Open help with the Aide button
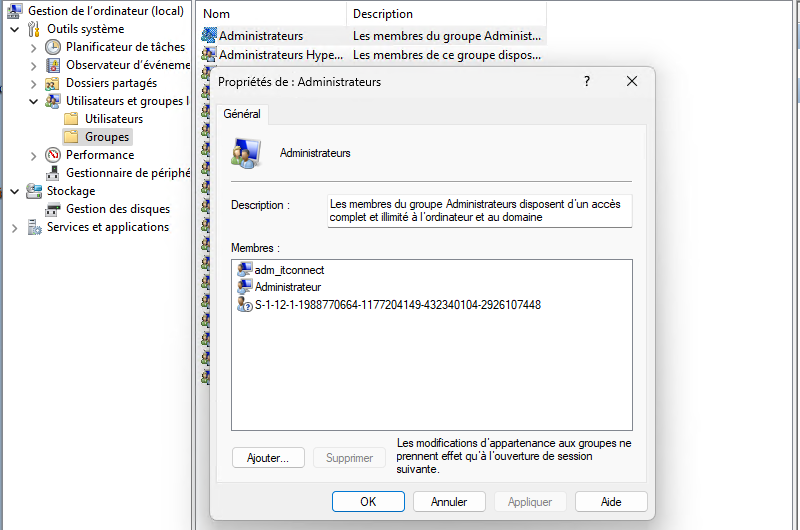The image size is (800, 530). point(611,501)
